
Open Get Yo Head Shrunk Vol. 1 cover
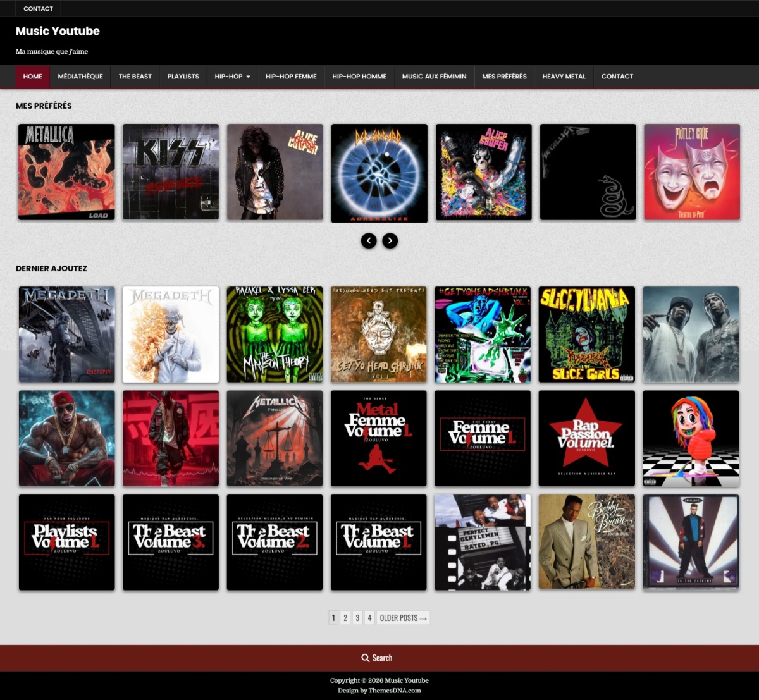[x=379, y=335]
